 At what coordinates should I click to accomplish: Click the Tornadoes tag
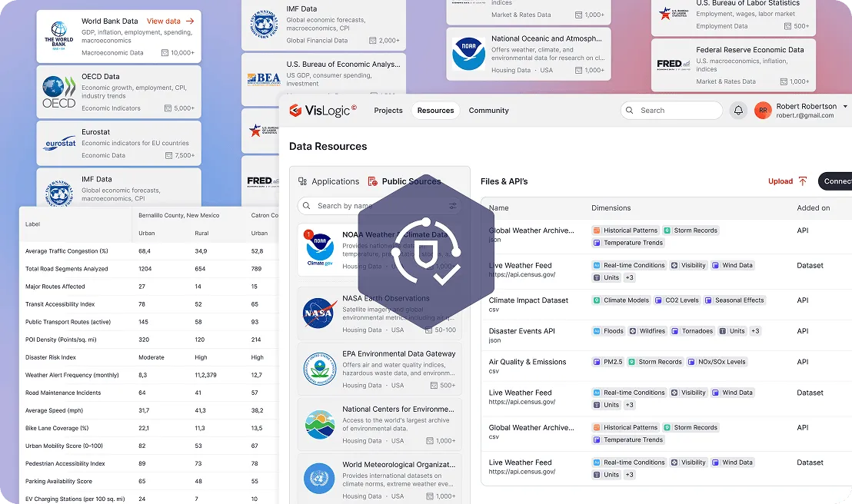(692, 330)
